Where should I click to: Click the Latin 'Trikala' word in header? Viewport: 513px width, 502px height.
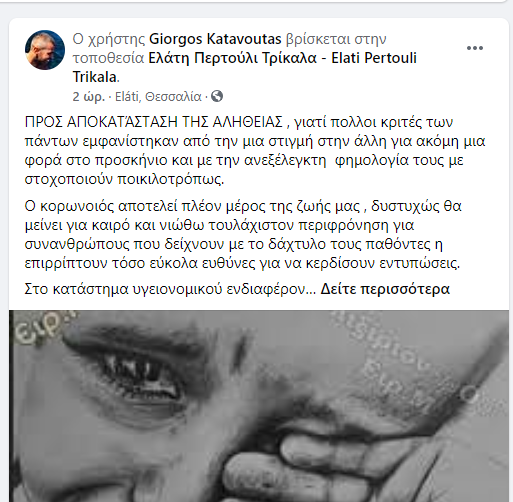tap(94, 77)
